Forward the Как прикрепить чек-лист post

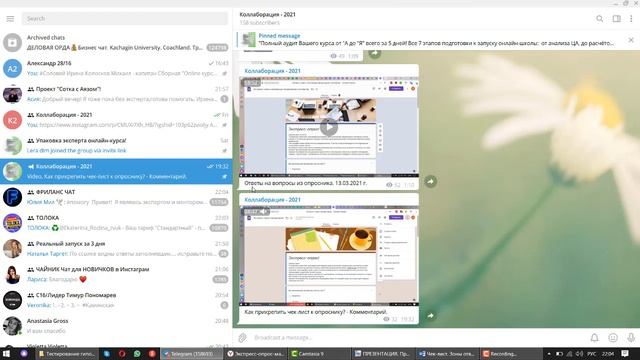[x=431, y=316]
